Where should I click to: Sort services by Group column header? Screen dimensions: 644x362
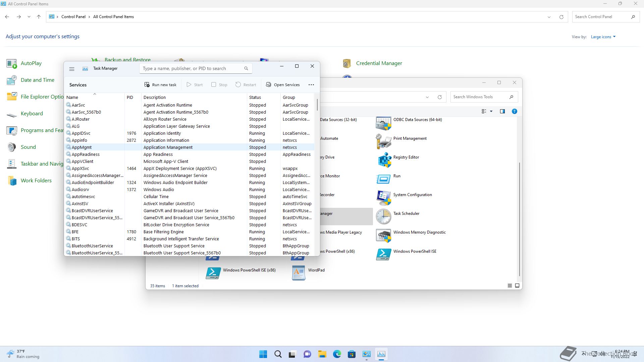point(297,97)
